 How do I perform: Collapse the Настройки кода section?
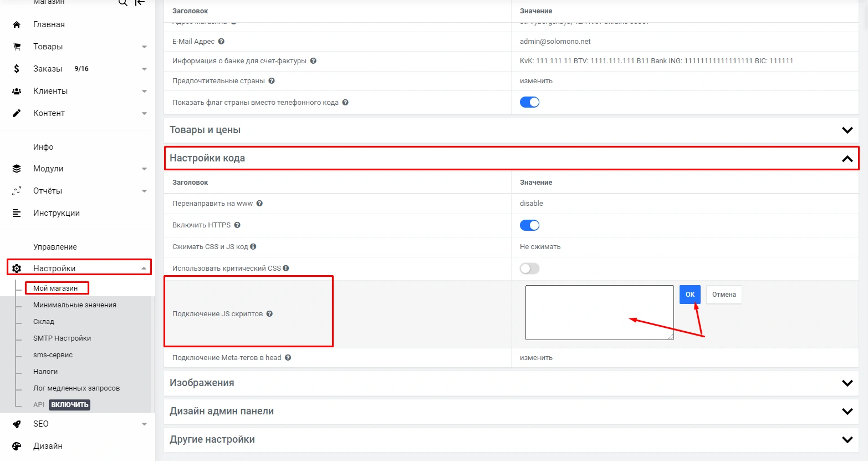[847, 159]
